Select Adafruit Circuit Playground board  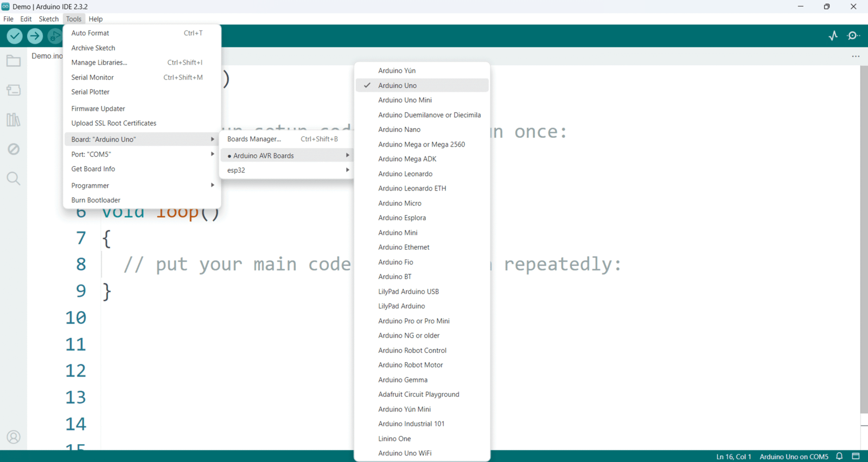click(x=422, y=394)
